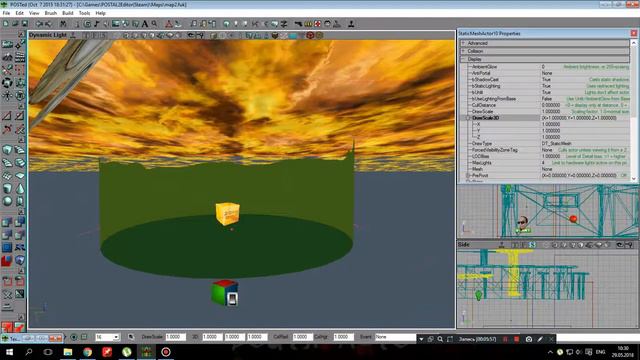640x360 pixels.
Task: Collapse the DrawScale3D property node
Action: coord(468,118)
